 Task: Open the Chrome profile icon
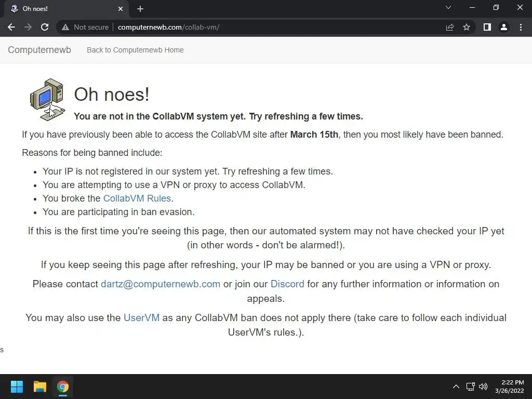(504, 27)
